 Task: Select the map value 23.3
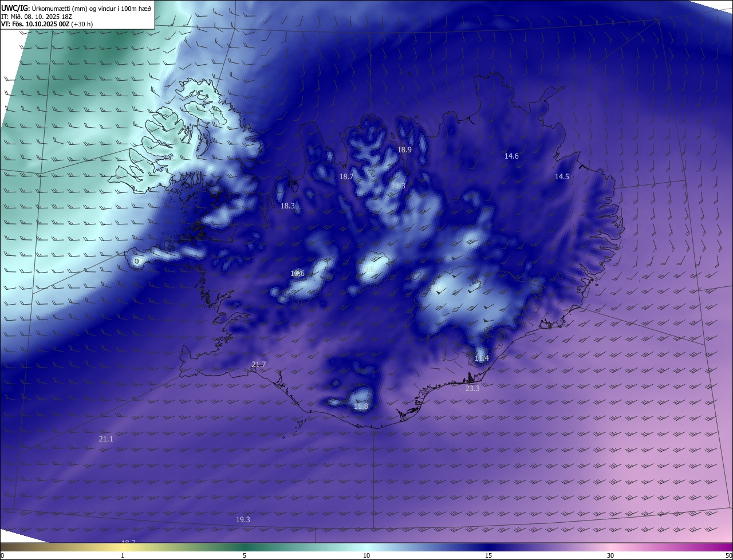[472, 388]
